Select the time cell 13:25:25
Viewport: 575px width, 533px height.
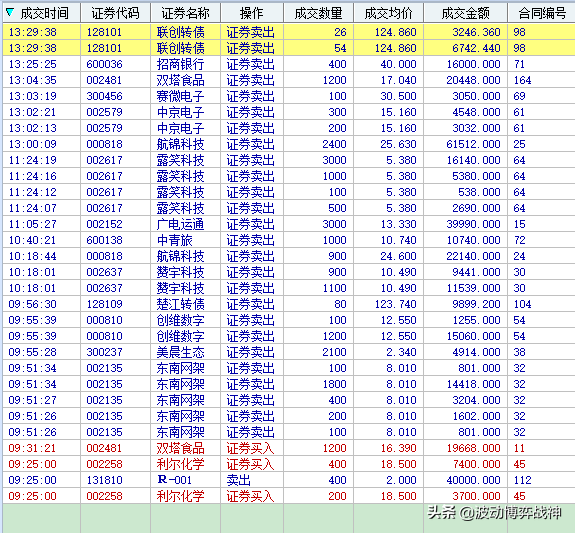click(33, 64)
